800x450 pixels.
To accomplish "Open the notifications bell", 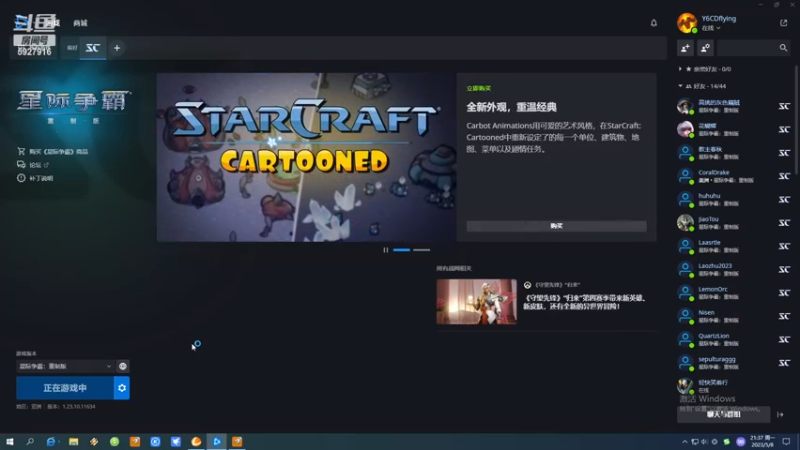I will coord(654,23).
